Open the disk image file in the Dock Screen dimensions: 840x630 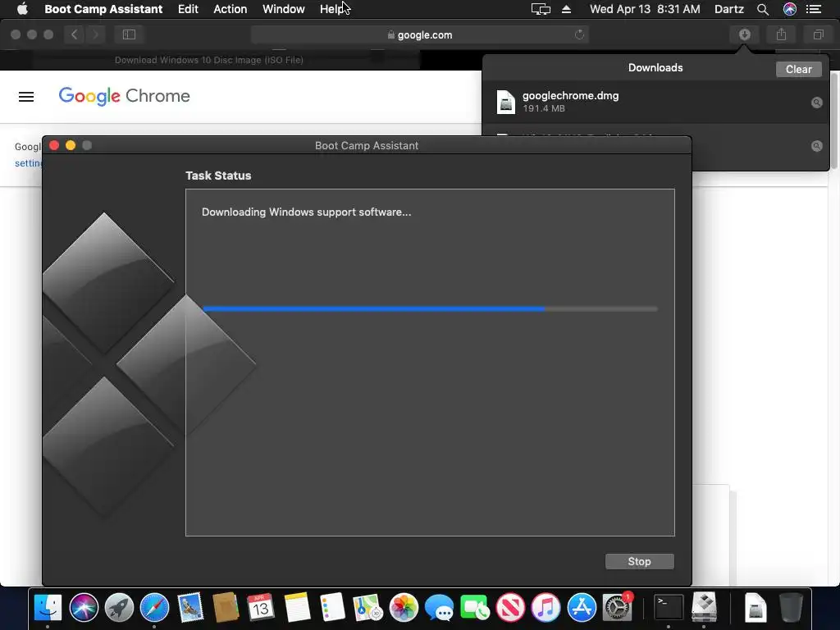[x=756, y=608]
